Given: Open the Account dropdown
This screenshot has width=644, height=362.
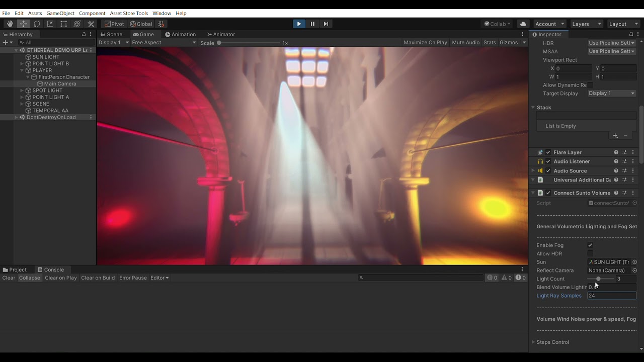Looking at the screenshot, I should (550, 24).
